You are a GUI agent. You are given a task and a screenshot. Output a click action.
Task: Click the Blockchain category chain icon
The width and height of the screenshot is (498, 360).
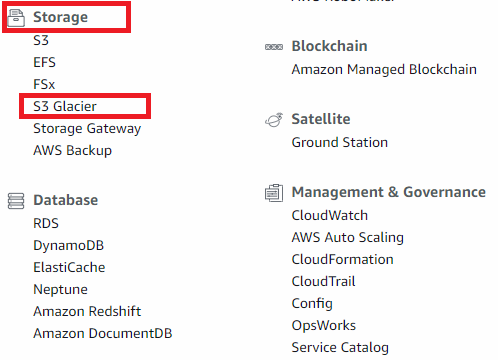coord(274,47)
